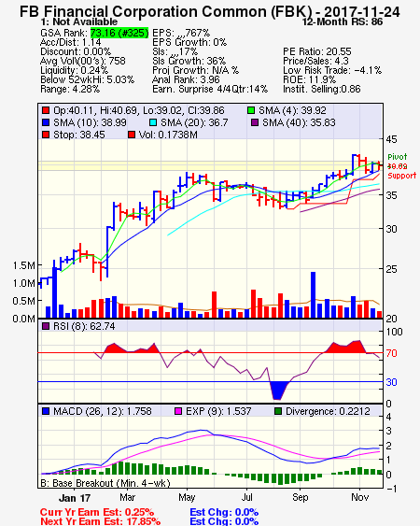Click the '12-Month RS: 86' text
420x526 pixels.
click(343, 21)
